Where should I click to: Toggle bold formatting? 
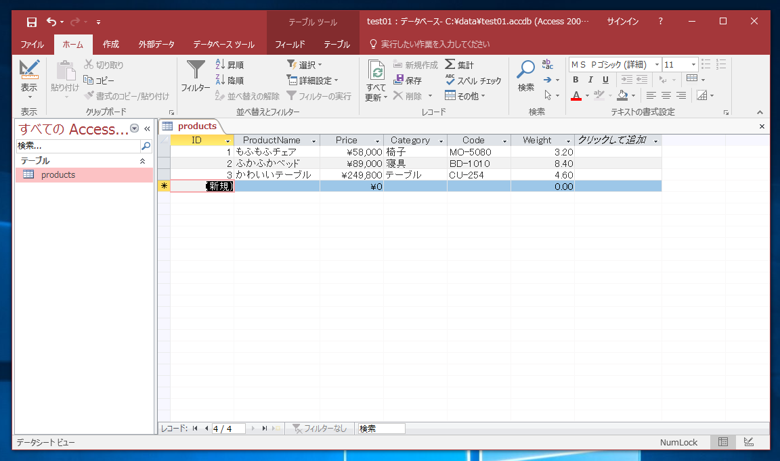click(x=576, y=80)
